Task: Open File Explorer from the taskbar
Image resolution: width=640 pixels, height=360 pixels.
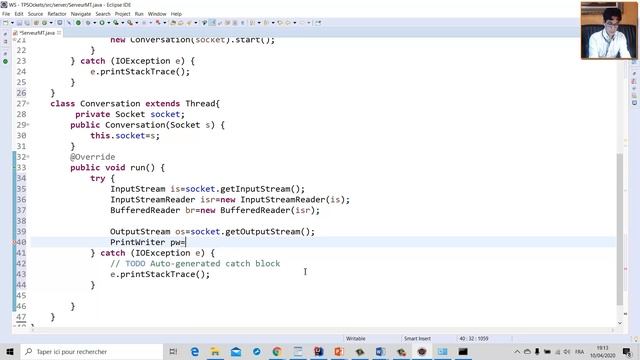Action: (x=215, y=351)
